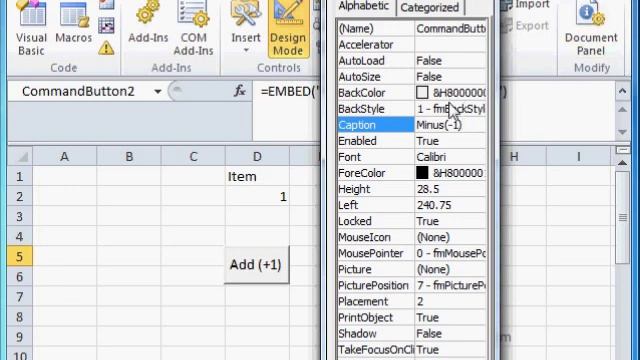This screenshot has width=640, height=360.
Task: Select column C header
Action: click(193, 156)
